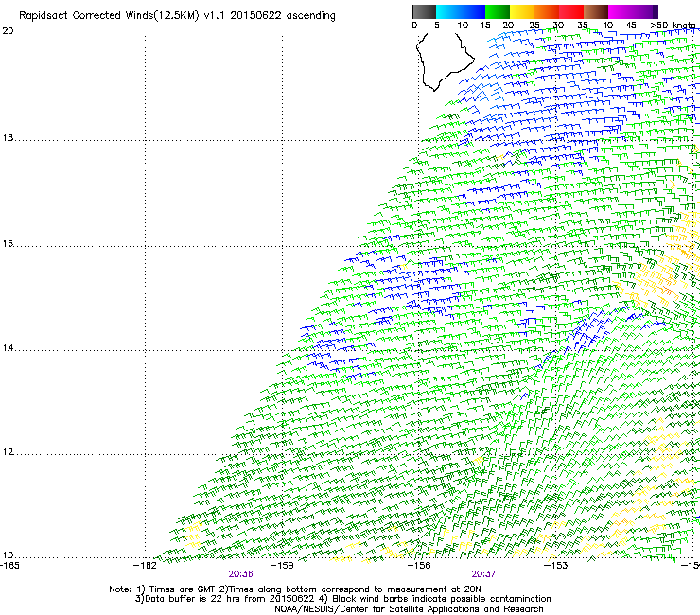This screenshot has height=615, width=700.
Task: Click the -153 longitude axis label
Action: 556,566
